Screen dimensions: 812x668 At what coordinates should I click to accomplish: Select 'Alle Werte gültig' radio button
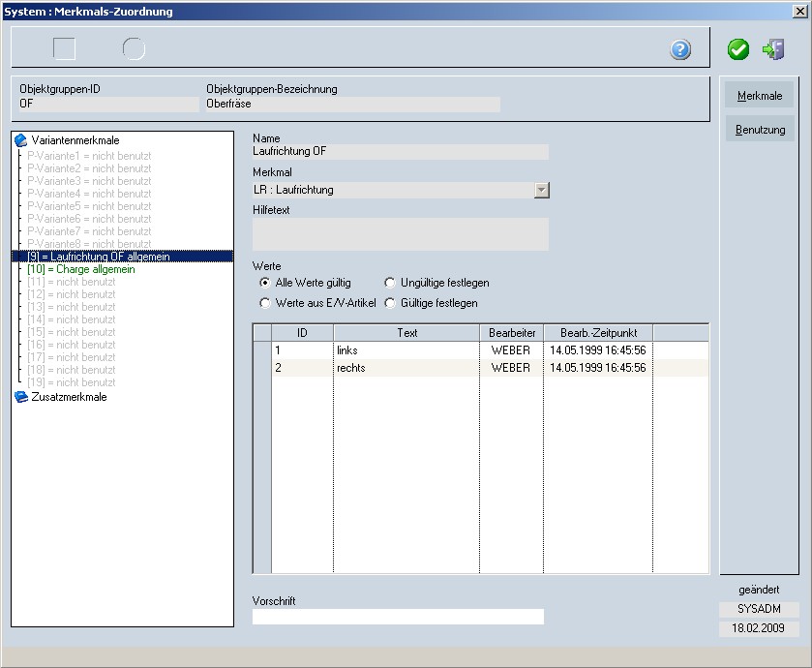click(265, 283)
